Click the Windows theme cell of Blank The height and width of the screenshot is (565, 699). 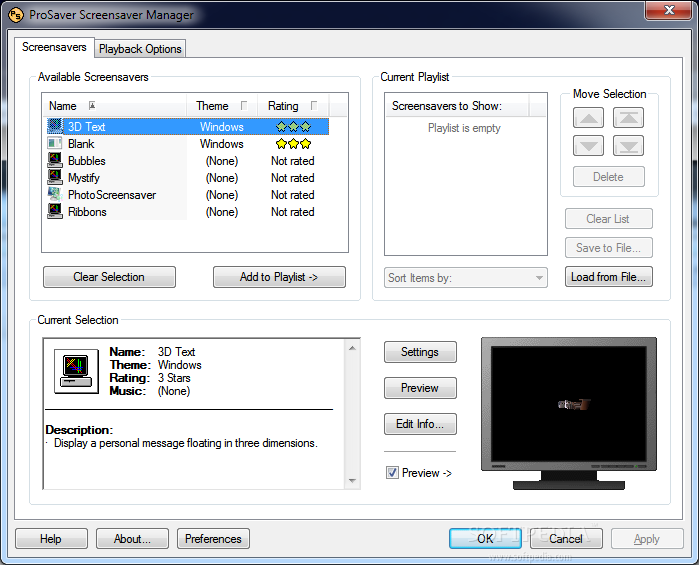pos(222,144)
